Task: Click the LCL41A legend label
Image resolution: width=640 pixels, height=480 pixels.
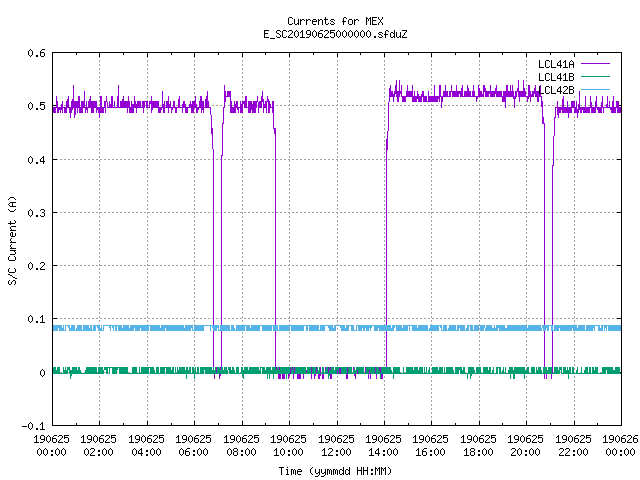Action: pos(556,64)
